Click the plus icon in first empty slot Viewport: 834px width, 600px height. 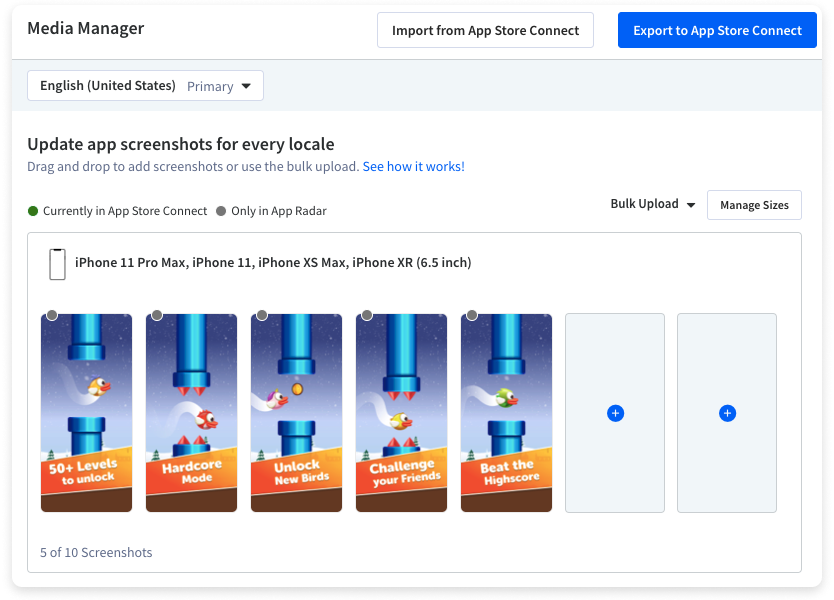(x=615, y=413)
